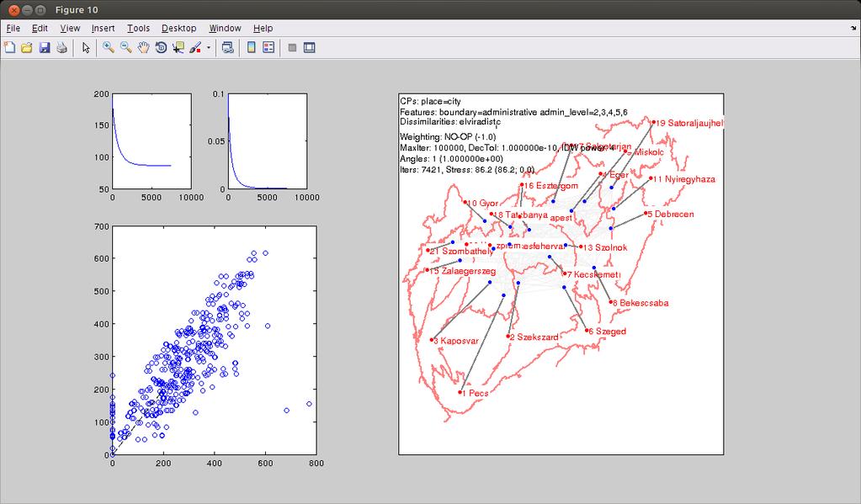
Task: Click the "8 Bekescsaba" city label
Action: pos(640,303)
